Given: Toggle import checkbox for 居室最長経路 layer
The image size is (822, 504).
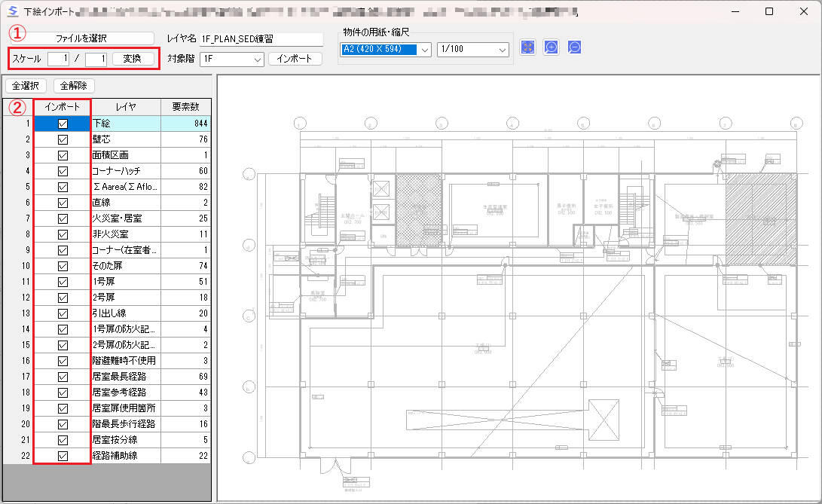Looking at the screenshot, I should pyautogui.click(x=63, y=377).
